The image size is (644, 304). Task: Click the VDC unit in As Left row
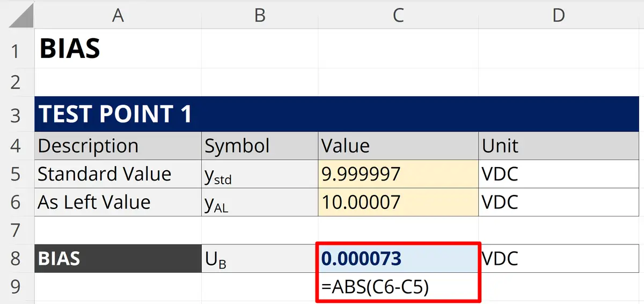click(559, 202)
